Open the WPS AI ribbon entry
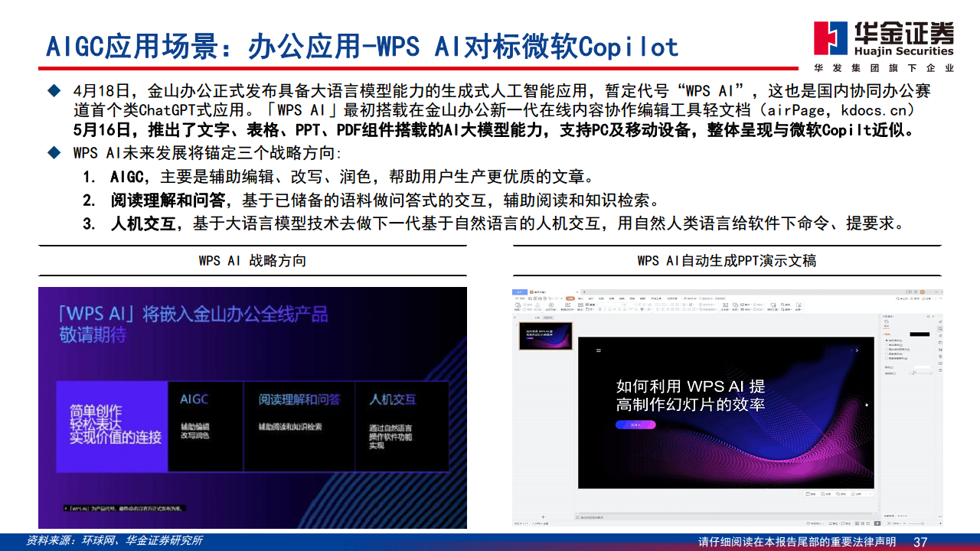 [691, 298]
